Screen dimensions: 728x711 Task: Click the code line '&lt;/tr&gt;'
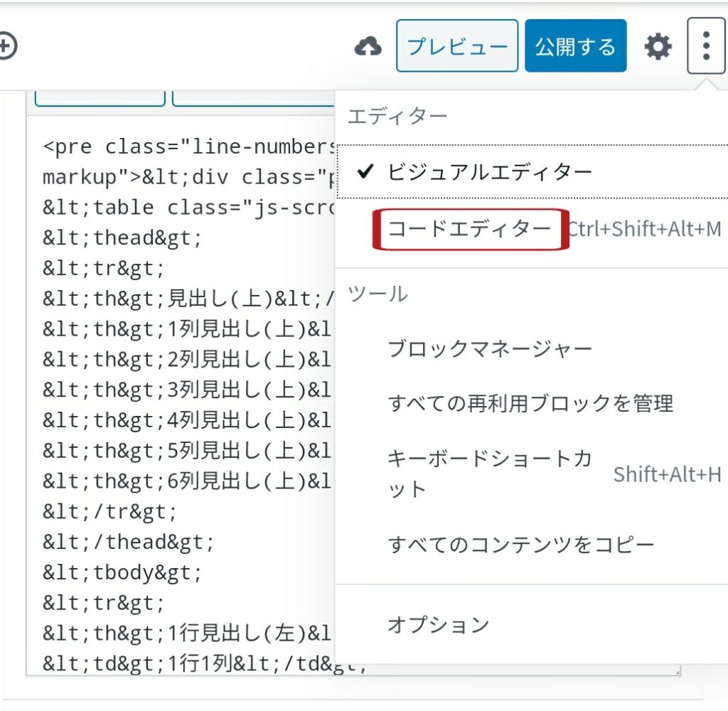[x=109, y=512]
